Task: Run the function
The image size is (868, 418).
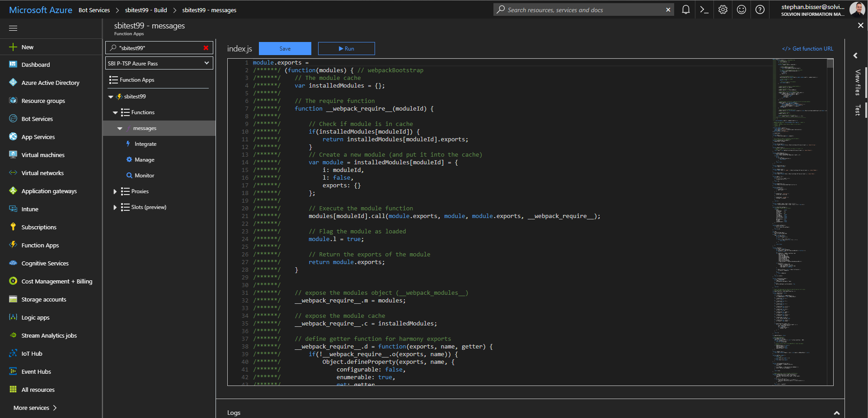Action: coord(347,49)
